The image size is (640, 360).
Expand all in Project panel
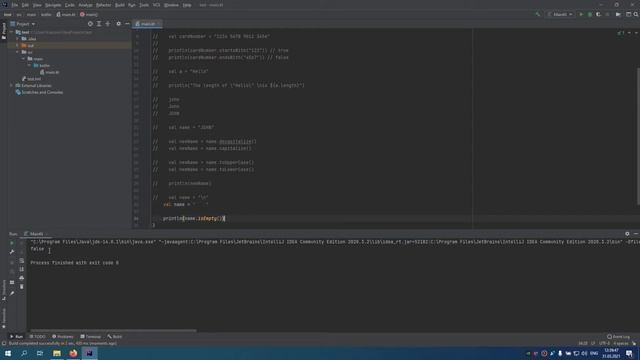[99, 24]
